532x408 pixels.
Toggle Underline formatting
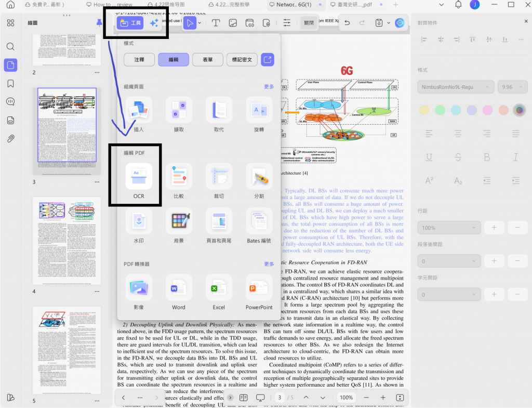point(429,157)
